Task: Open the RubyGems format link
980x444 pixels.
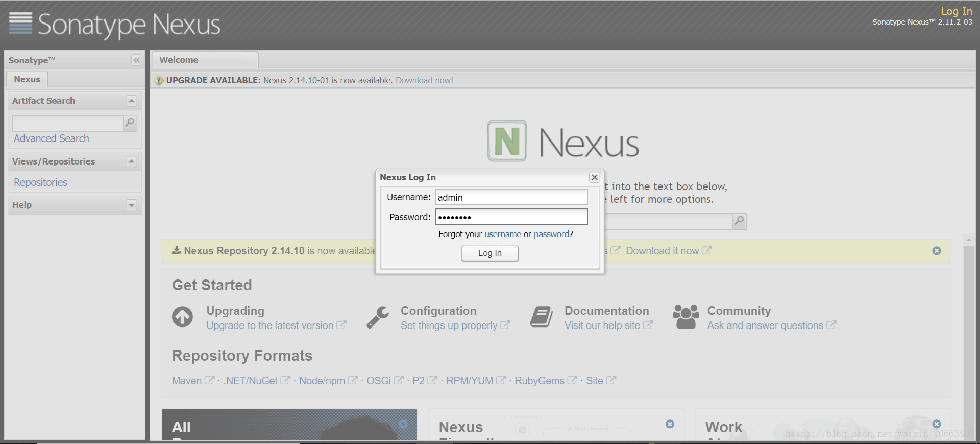Action: coord(546,381)
